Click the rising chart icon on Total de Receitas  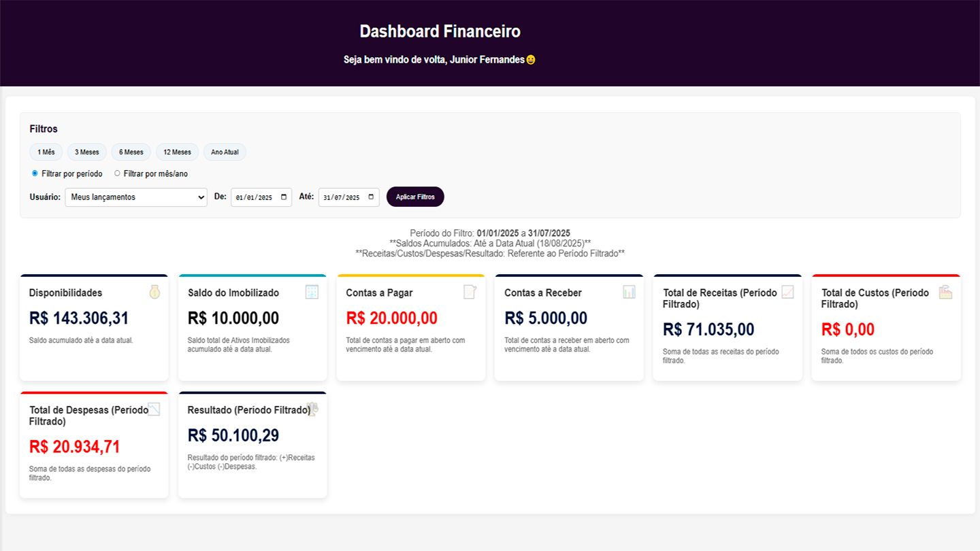click(x=787, y=292)
